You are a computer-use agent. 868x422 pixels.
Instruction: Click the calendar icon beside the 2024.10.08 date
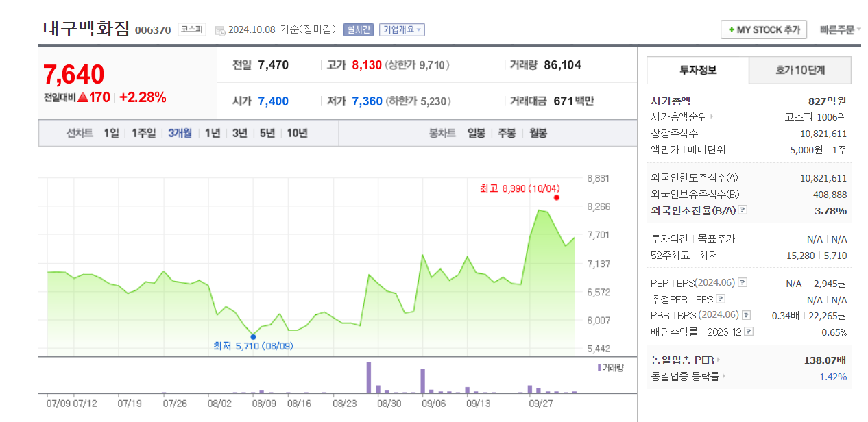220,29
